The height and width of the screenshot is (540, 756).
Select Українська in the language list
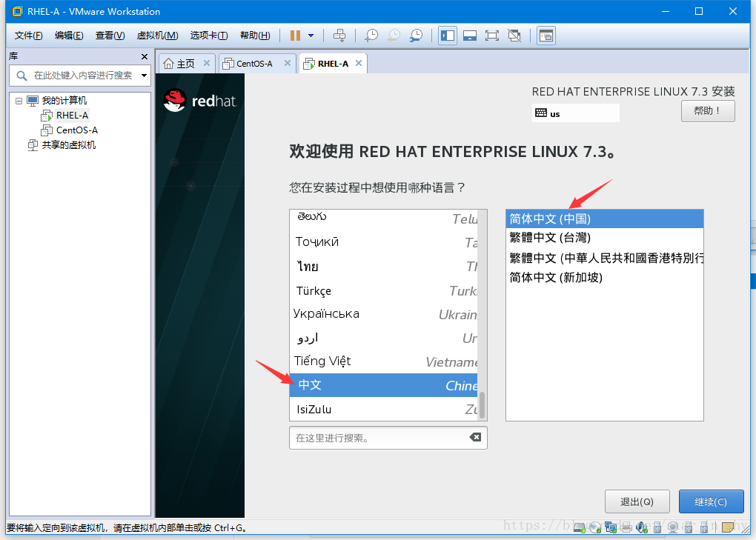pos(384,314)
